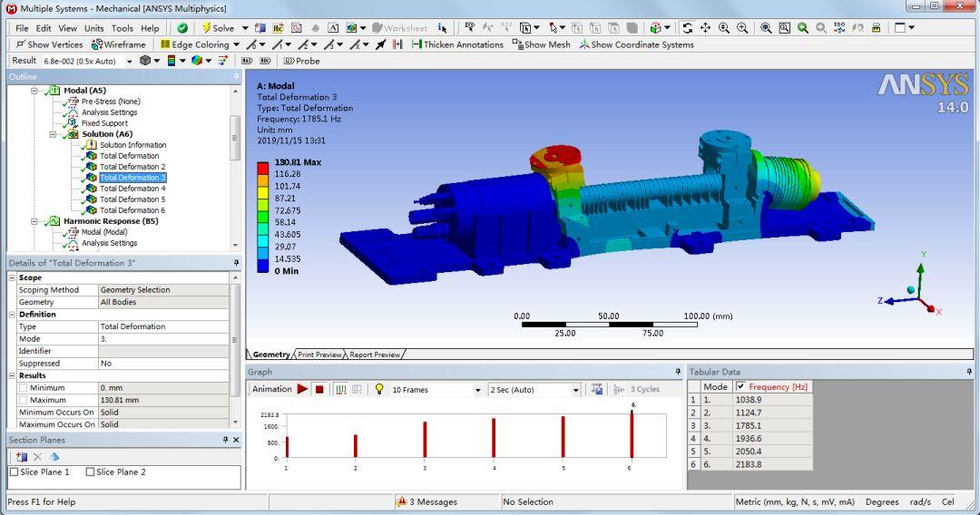Click the export animation video icon
980x515 pixels.
click(x=597, y=389)
